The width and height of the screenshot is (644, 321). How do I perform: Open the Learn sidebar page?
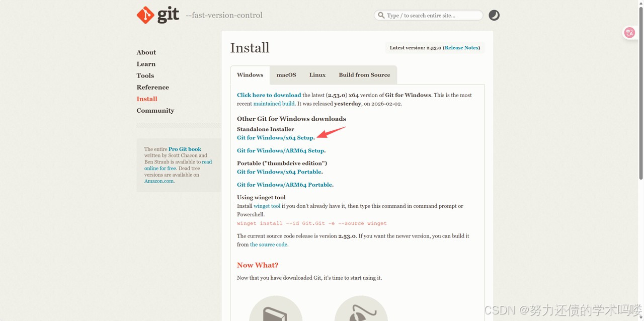[146, 64]
